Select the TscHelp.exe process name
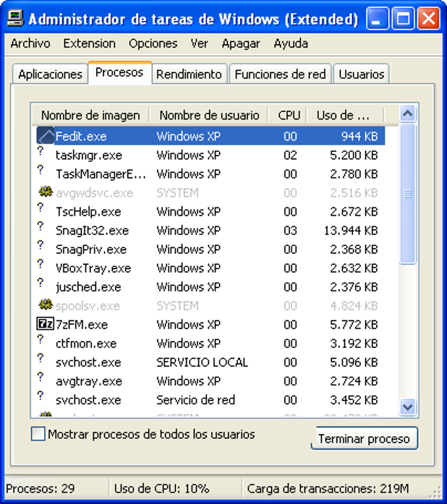Viewport: 447px width, 504px height. click(88, 212)
